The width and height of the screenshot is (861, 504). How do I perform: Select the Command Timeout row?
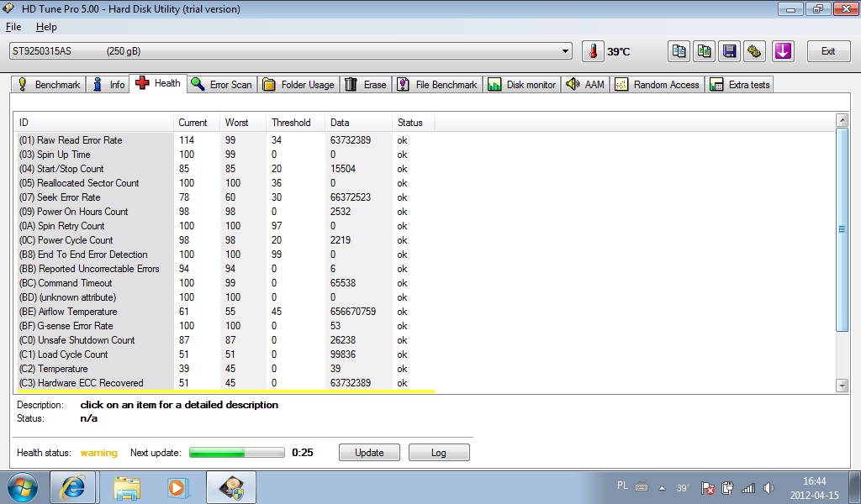(225, 283)
